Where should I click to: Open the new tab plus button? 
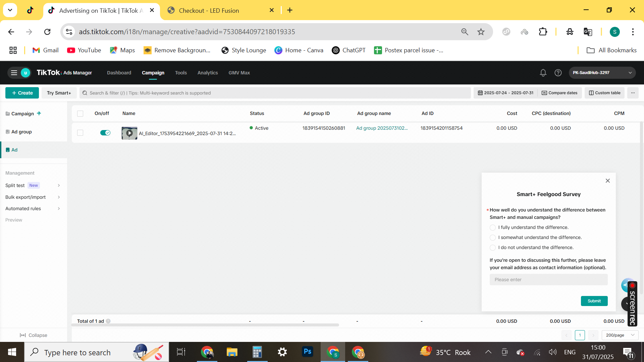[x=290, y=10]
